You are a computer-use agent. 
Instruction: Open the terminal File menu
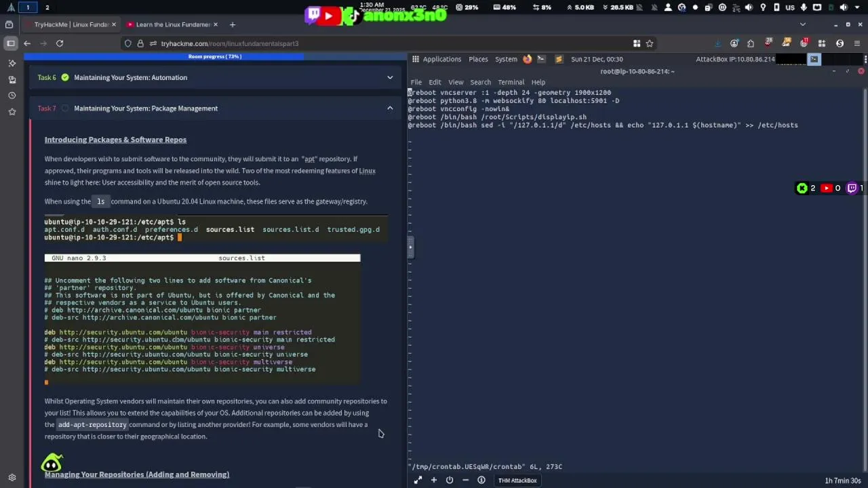pyautogui.click(x=416, y=82)
